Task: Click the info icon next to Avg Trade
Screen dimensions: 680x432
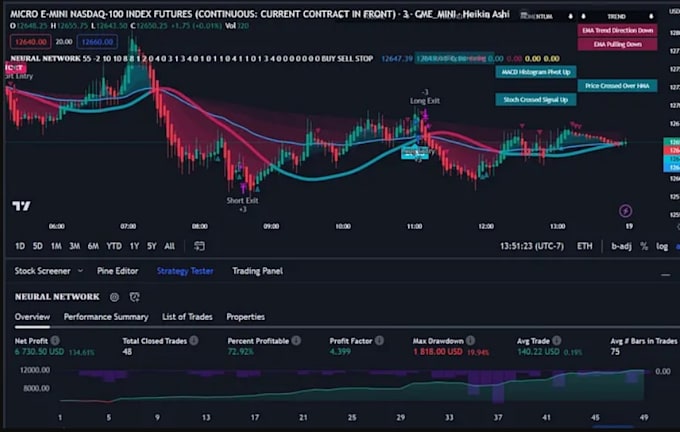Action: (x=556, y=340)
